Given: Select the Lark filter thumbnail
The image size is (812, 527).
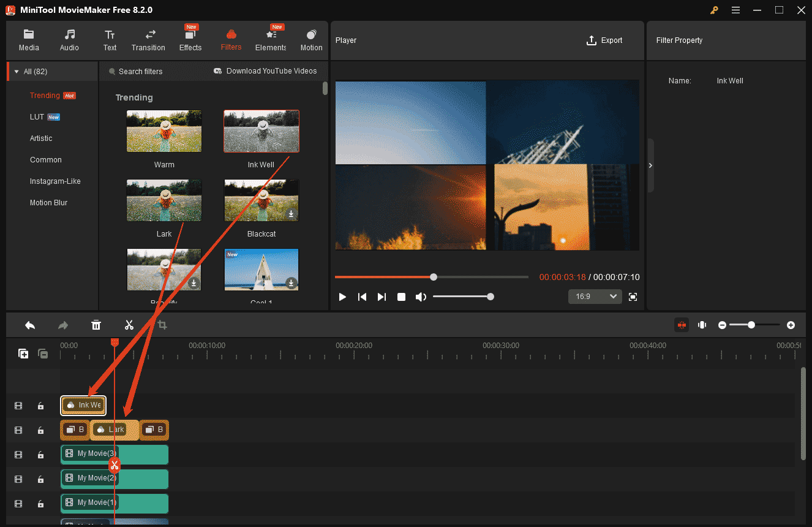Looking at the screenshot, I should (164, 200).
